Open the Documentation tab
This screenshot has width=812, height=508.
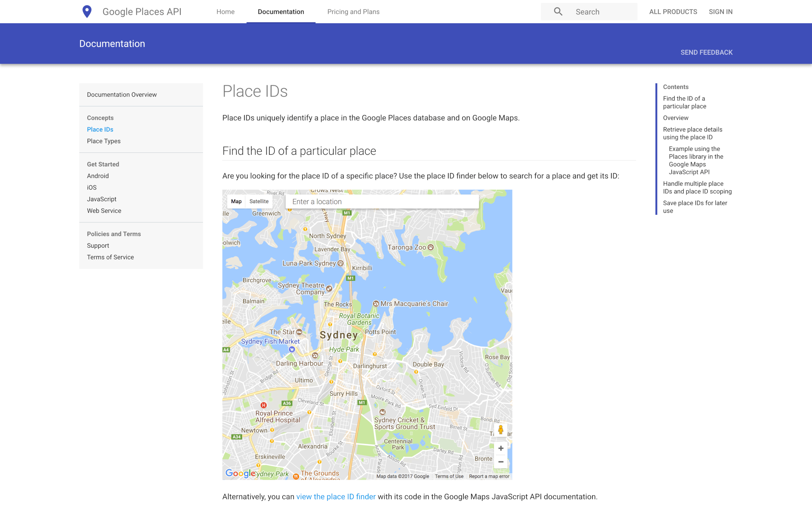(281, 12)
